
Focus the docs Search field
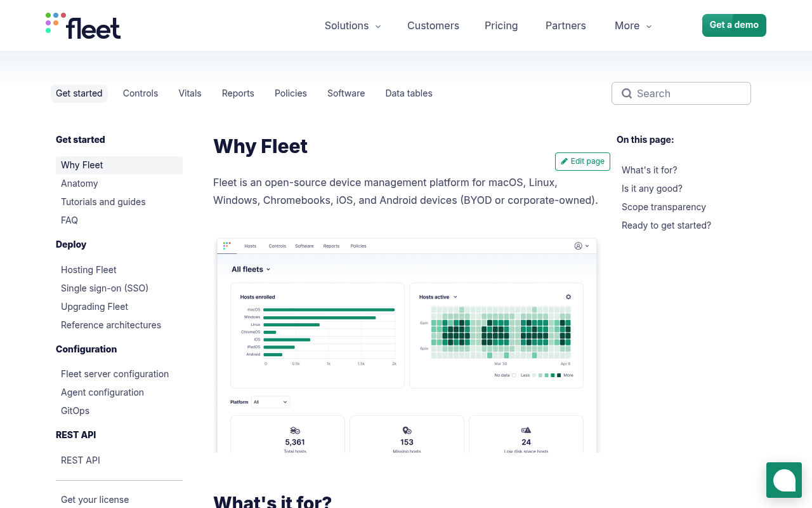(x=681, y=93)
